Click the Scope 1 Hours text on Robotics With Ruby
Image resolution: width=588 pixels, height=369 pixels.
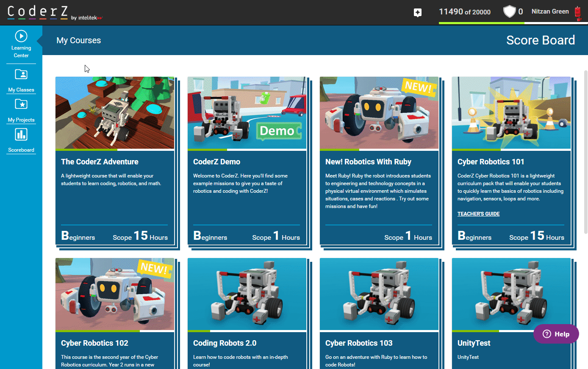point(408,236)
